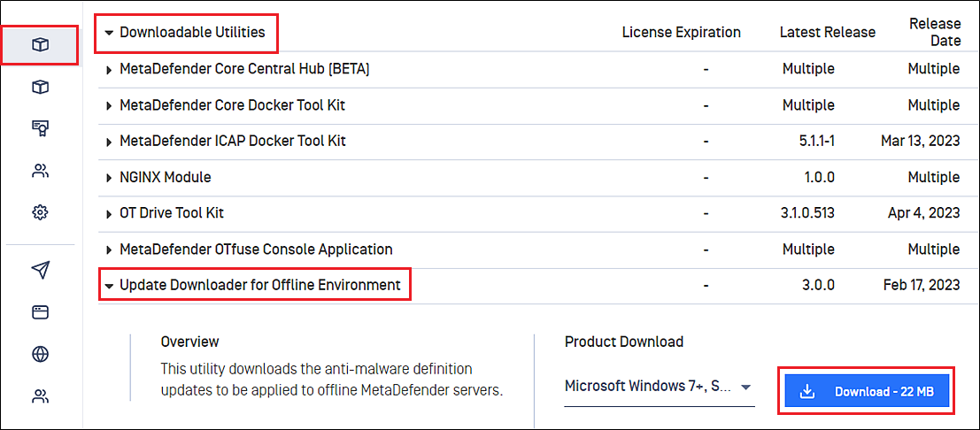Click the Overview heading
The image size is (980, 430).
coord(190,342)
